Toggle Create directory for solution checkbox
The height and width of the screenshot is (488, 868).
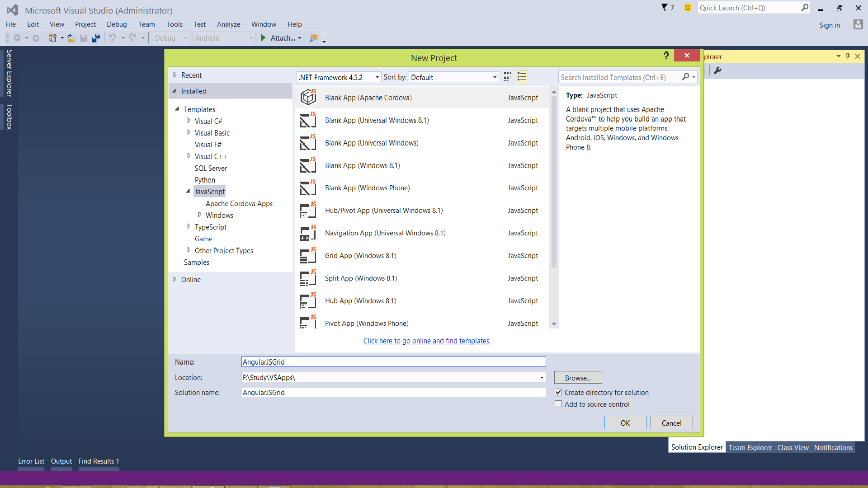pos(559,392)
